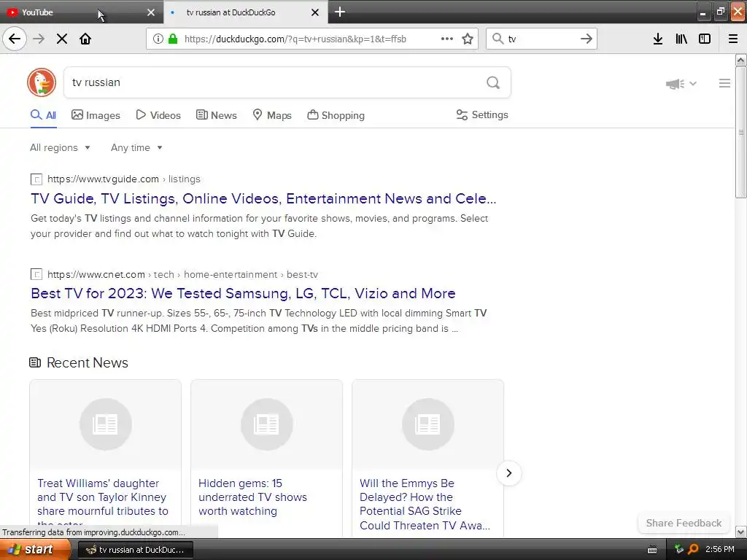Submit browser search bar with arrow
The image size is (747, 560).
(587, 39)
